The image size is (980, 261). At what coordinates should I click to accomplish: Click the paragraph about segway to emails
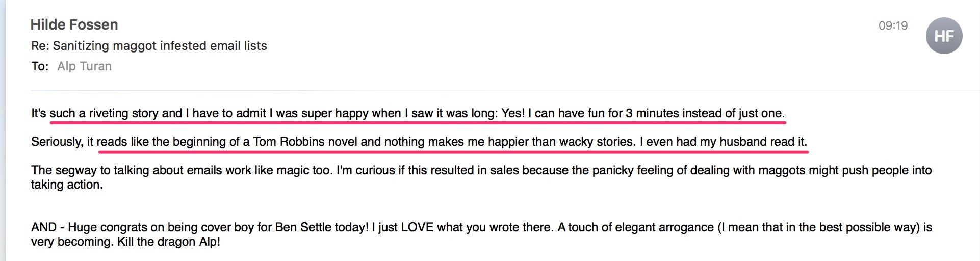(x=481, y=177)
